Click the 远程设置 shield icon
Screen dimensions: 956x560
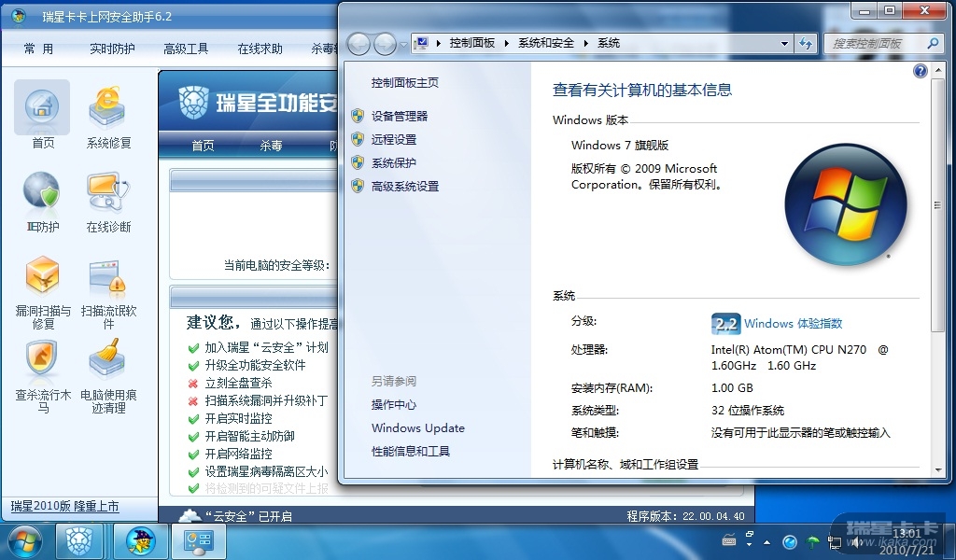pos(358,139)
